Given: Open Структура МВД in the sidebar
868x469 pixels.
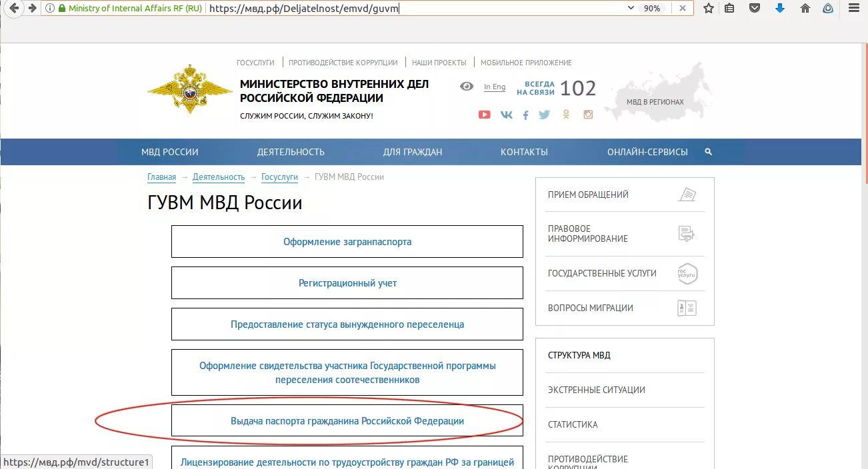Looking at the screenshot, I should click(579, 355).
